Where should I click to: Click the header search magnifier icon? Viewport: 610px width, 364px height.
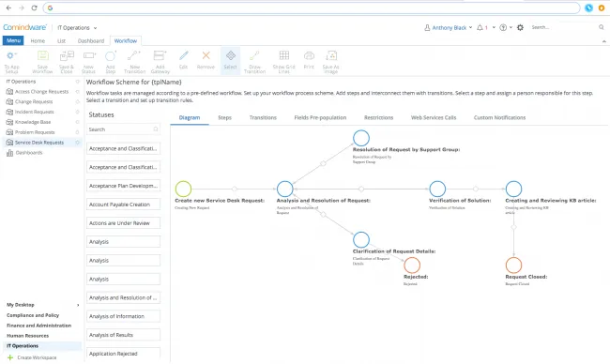tap(602, 27)
